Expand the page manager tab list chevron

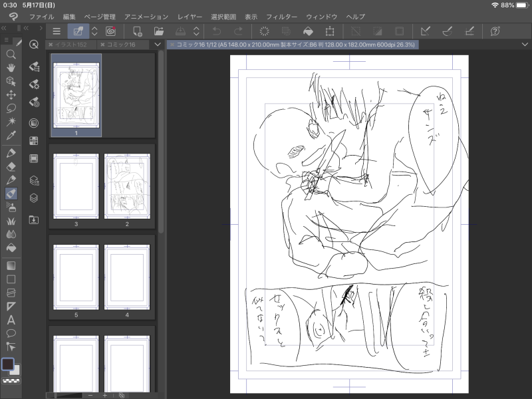(157, 44)
